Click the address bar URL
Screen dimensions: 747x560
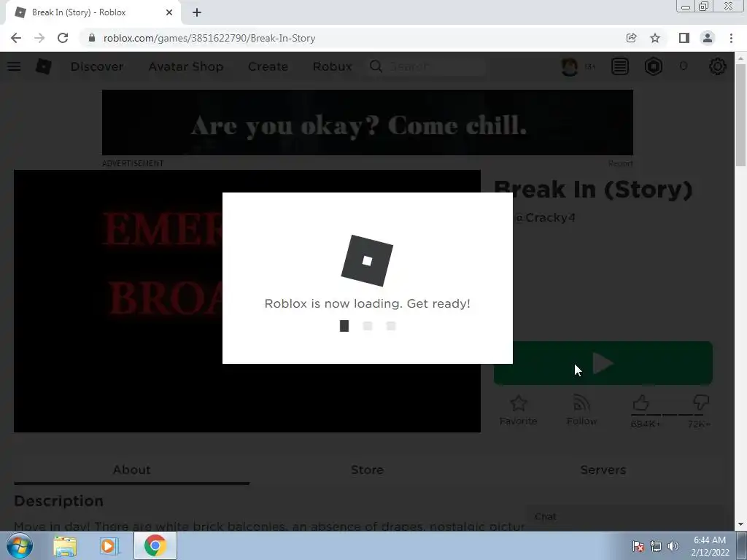click(209, 38)
